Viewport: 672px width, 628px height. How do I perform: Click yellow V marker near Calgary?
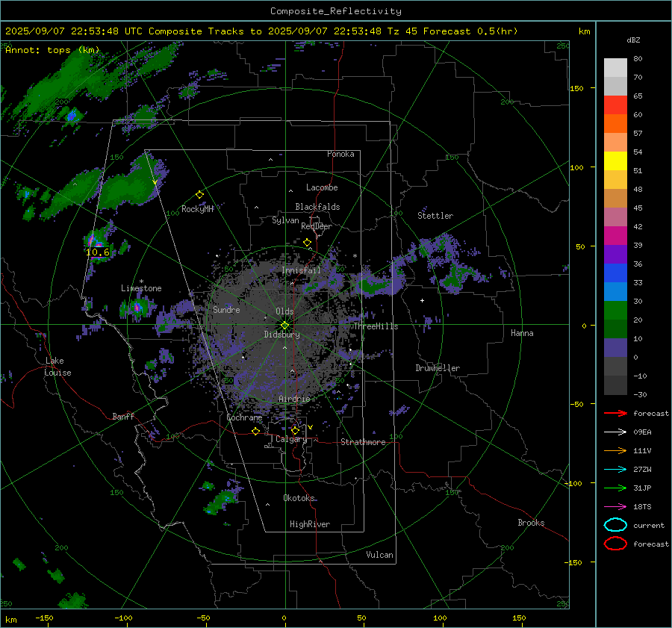pyautogui.click(x=311, y=427)
